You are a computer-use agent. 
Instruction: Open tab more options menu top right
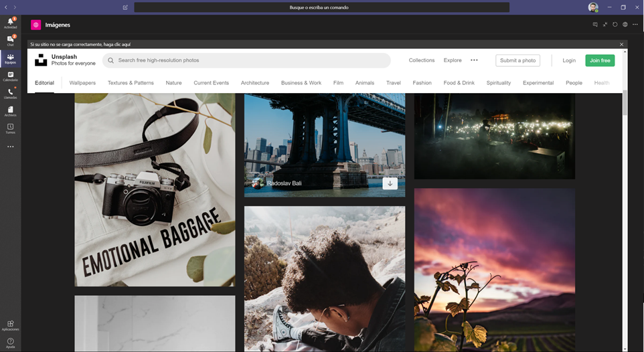tap(635, 25)
